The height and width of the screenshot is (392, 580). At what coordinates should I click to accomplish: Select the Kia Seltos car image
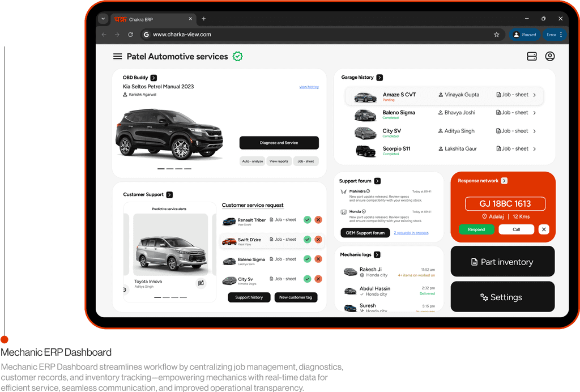point(169,134)
